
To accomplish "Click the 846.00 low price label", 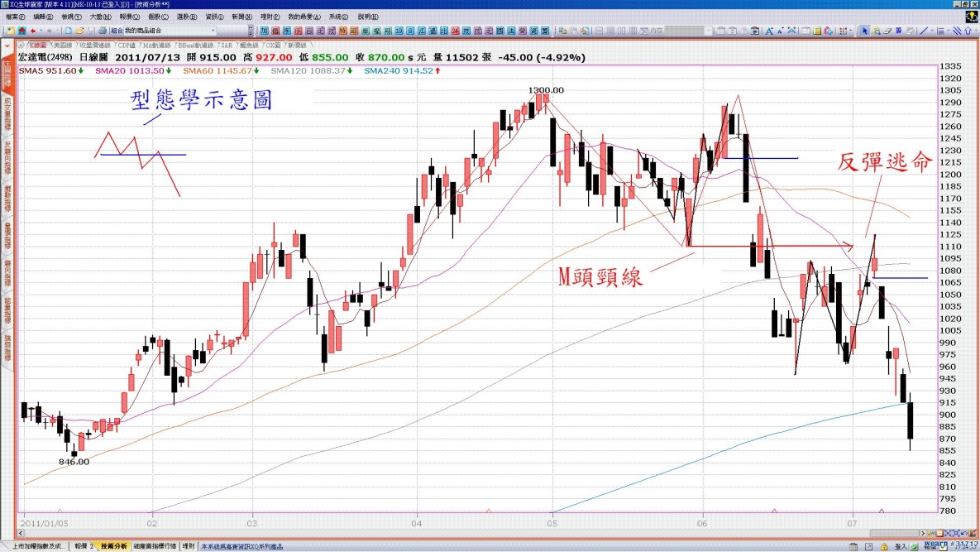I will 74,461.
